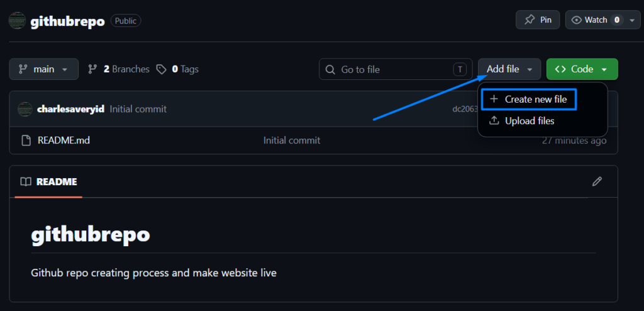Click the upload icon beside Upload files
The width and height of the screenshot is (644, 311).
494,120
